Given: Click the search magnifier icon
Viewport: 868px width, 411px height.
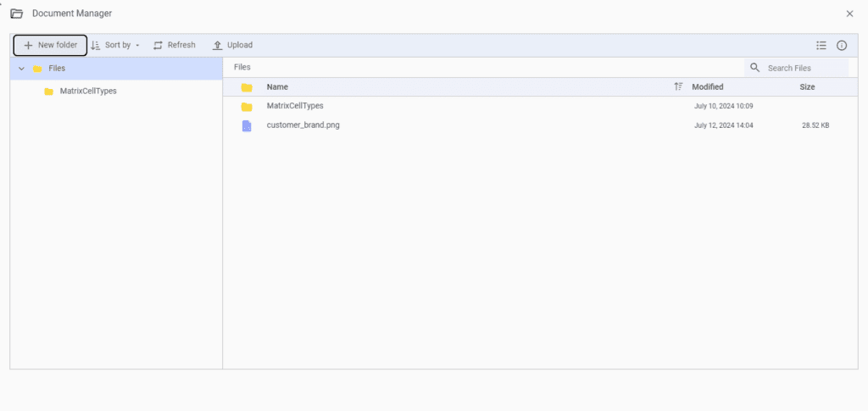Looking at the screenshot, I should pyautogui.click(x=754, y=68).
